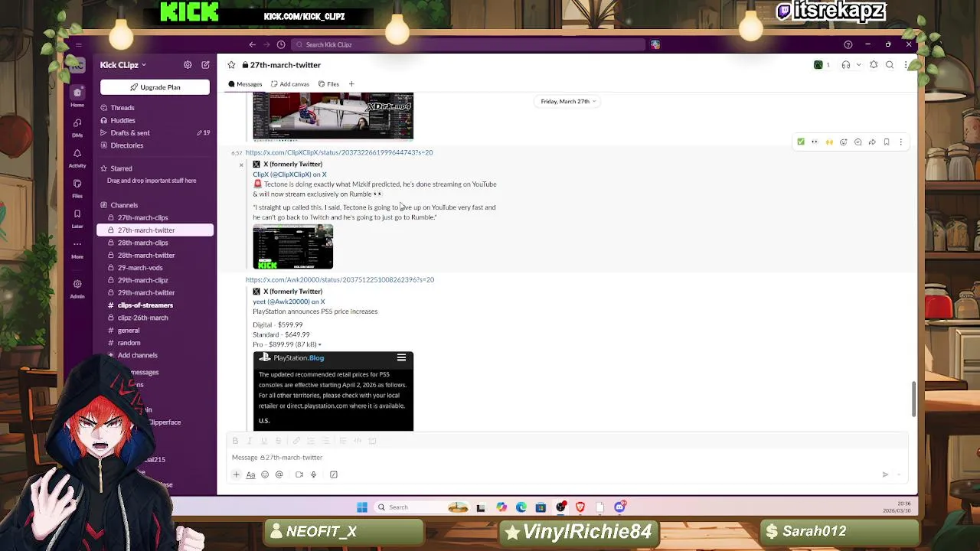Open the general channel

128,331
